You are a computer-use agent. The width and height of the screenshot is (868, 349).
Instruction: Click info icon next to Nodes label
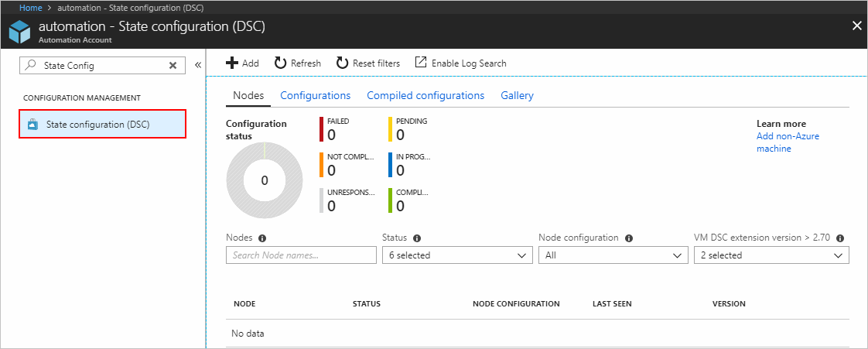262,238
